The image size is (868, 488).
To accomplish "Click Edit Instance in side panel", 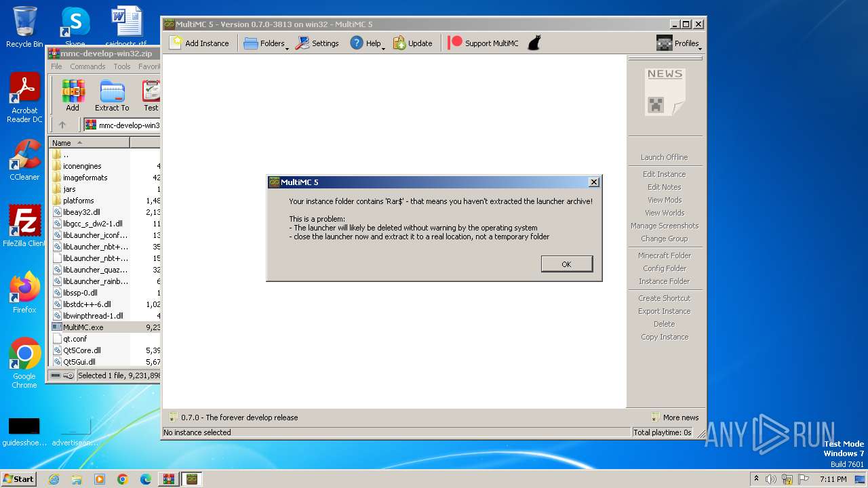I will click(665, 174).
